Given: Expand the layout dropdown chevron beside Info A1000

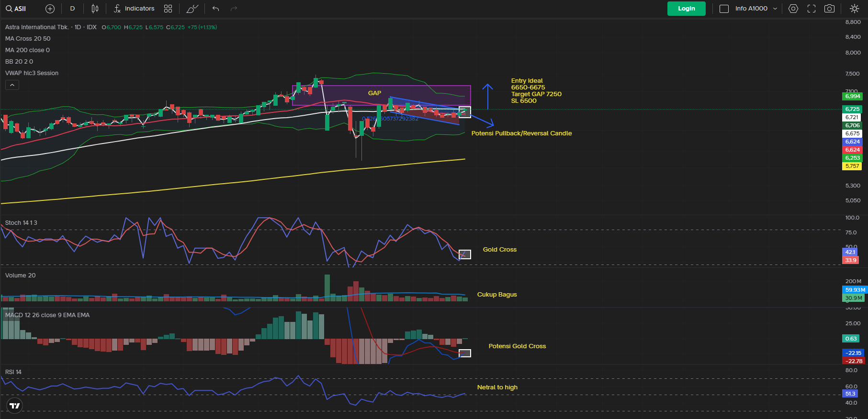Looking at the screenshot, I should pos(775,9).
